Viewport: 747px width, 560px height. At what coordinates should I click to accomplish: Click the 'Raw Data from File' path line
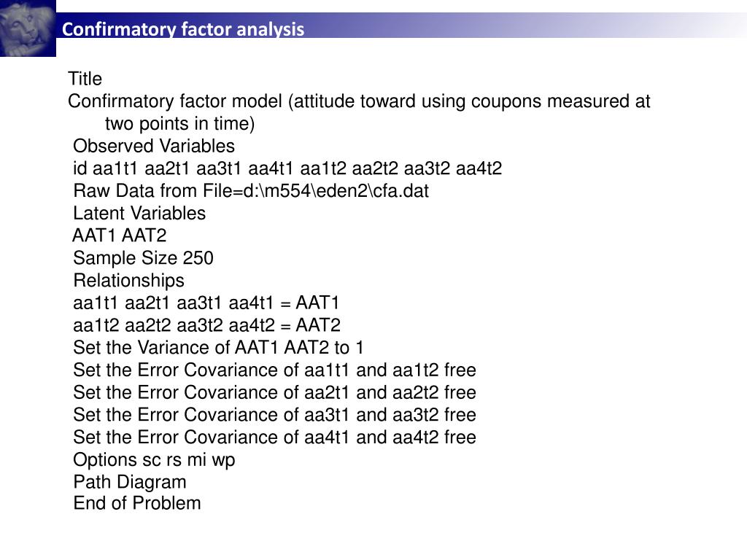tap(251, 190)
